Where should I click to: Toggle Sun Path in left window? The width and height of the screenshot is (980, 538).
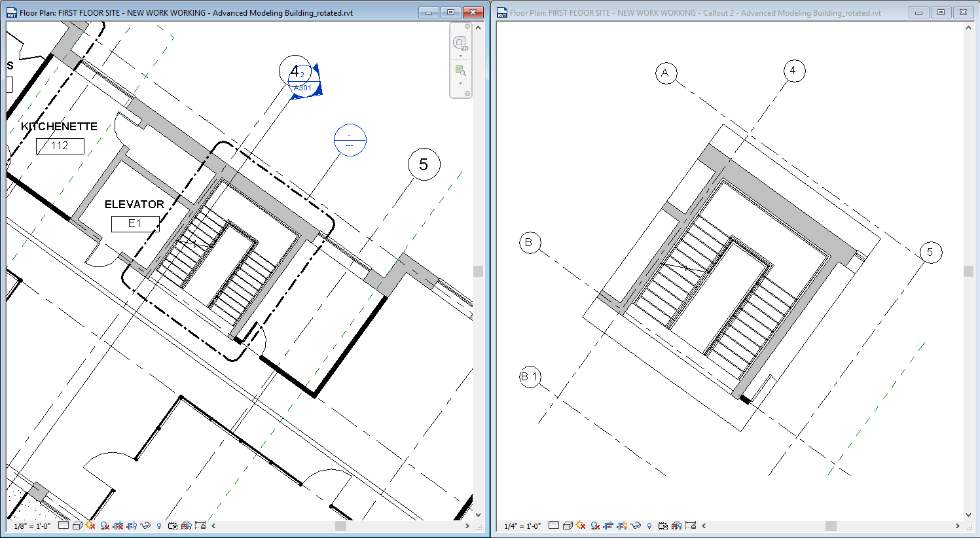(90, 525)
